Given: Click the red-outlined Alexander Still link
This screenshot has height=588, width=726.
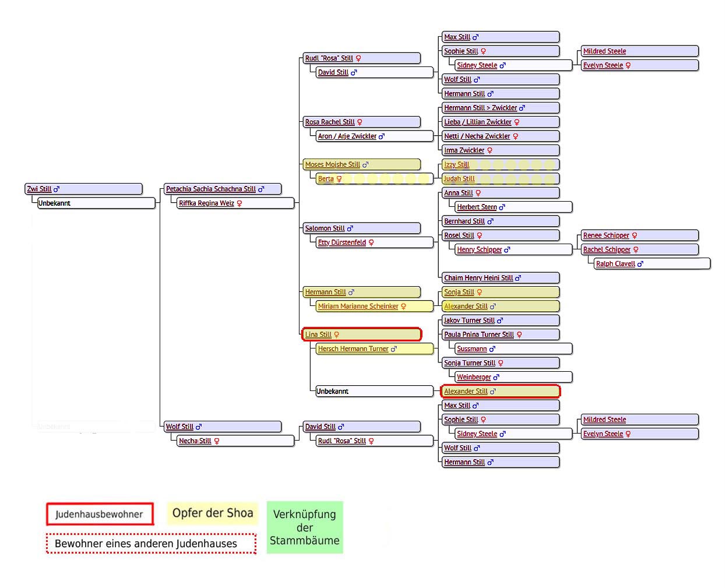Looking at the screenshot, I should click(x=466, y=392).
